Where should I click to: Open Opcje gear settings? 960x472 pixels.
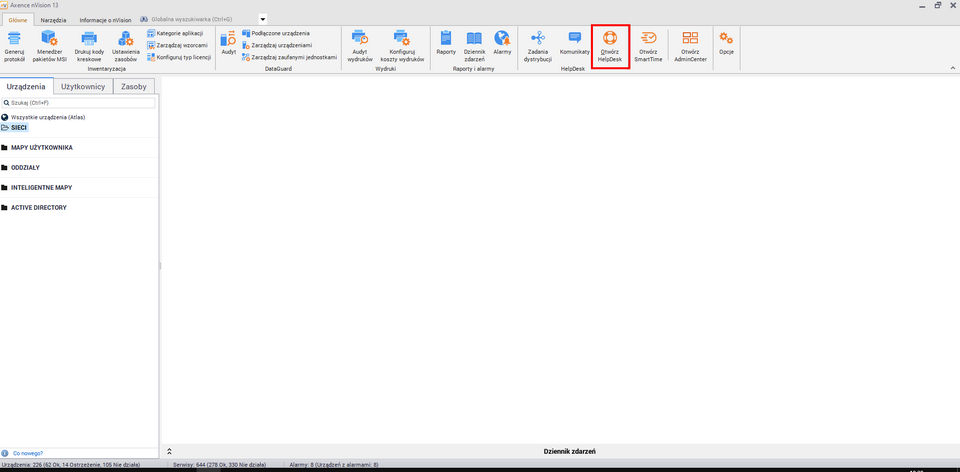click(x=726, y=43)
